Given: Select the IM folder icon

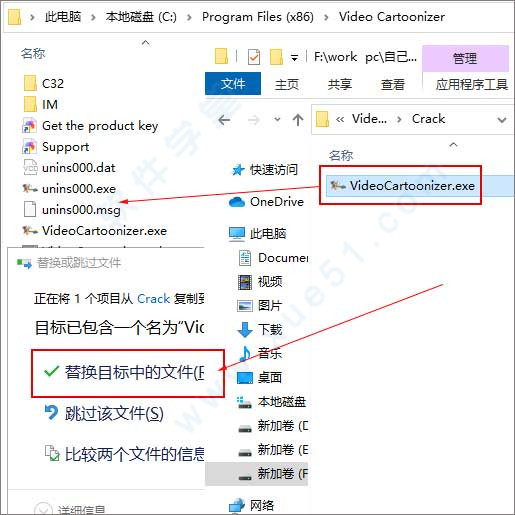Looking at the screenshot, I should coord(30,104).
